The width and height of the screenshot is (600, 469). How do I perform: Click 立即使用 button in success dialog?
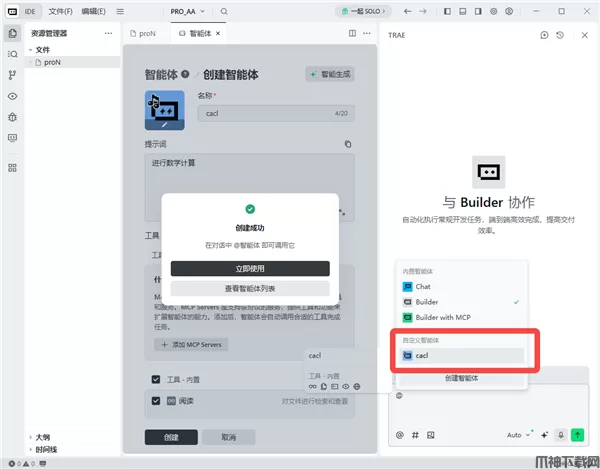pos(250,269)
